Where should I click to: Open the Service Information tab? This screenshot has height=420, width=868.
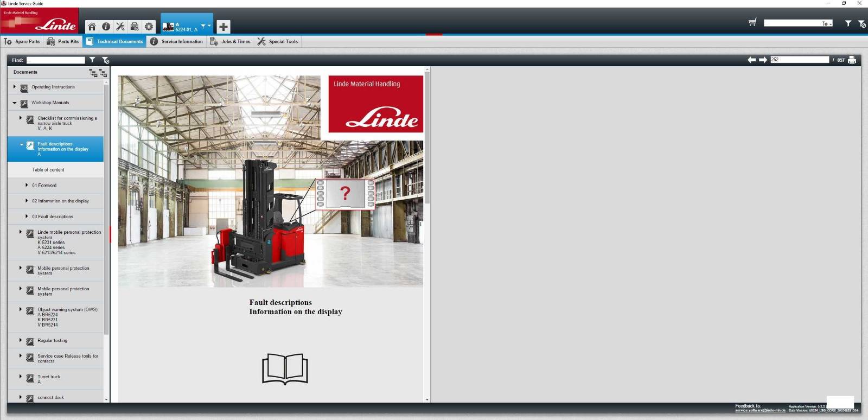point(176,41)
